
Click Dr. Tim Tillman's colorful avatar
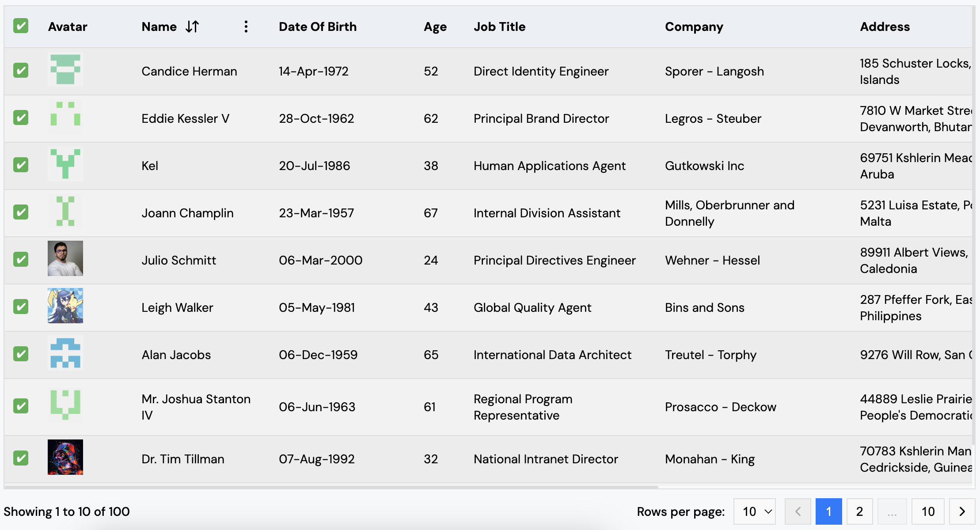[x=65, y=457]
